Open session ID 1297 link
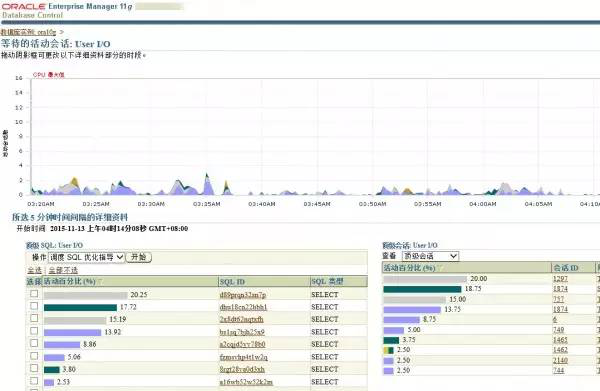 tap(560, 279)
